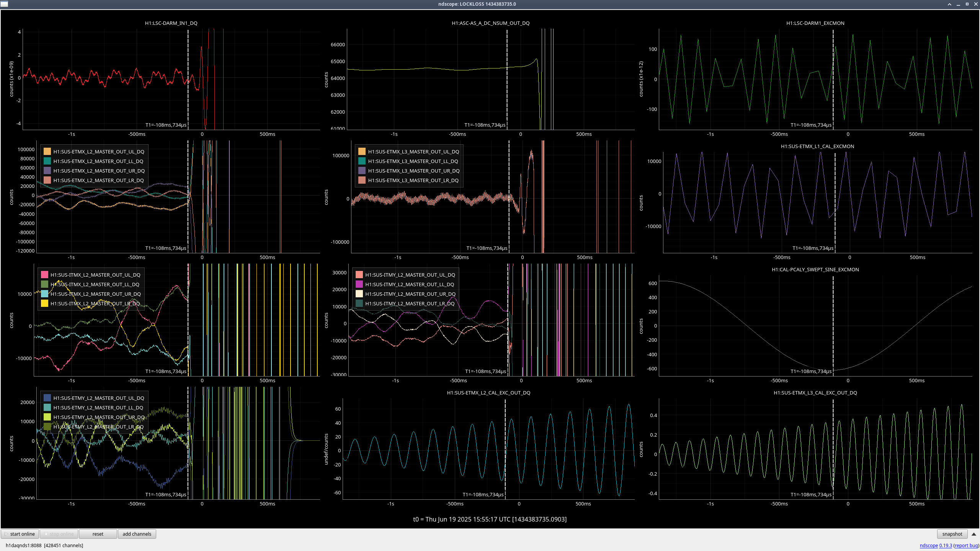Screen dimensions: 980x551
Task: Click the H1:CAL-PCALY_SWEPT_SINE_EXCMON plot title
Action: point(815,269)
